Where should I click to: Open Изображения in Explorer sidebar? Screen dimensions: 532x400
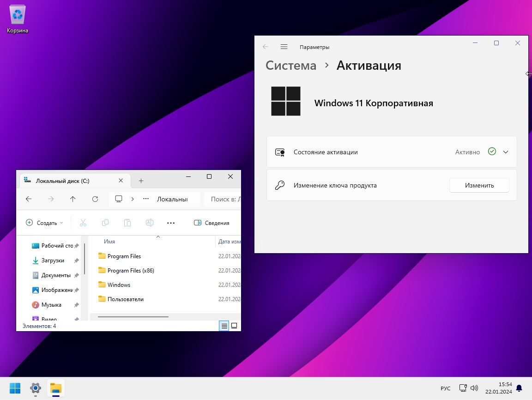[x=55, y=290]
